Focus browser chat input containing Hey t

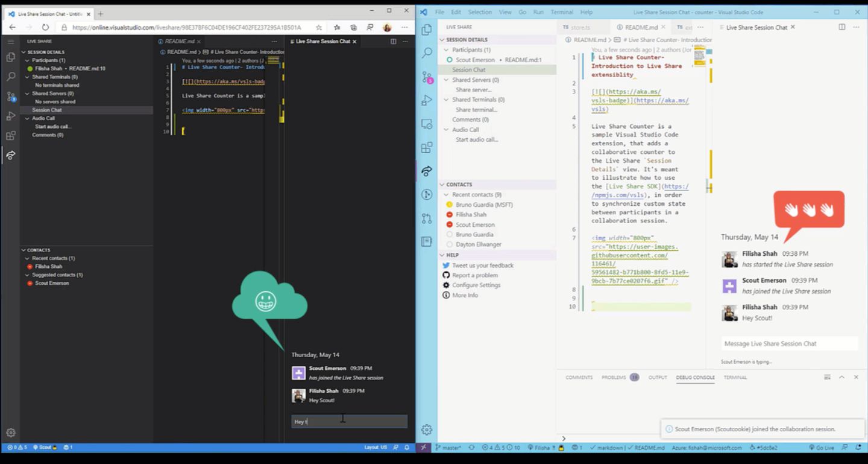(349, 421)
